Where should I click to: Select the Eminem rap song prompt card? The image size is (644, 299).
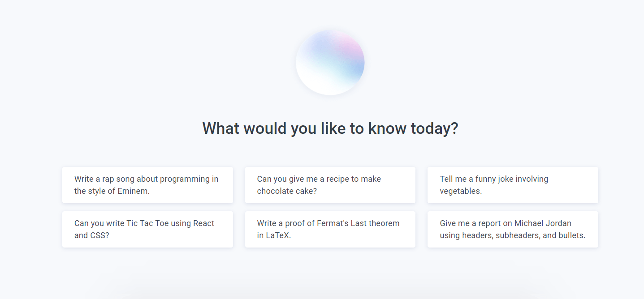click(147, 185)
